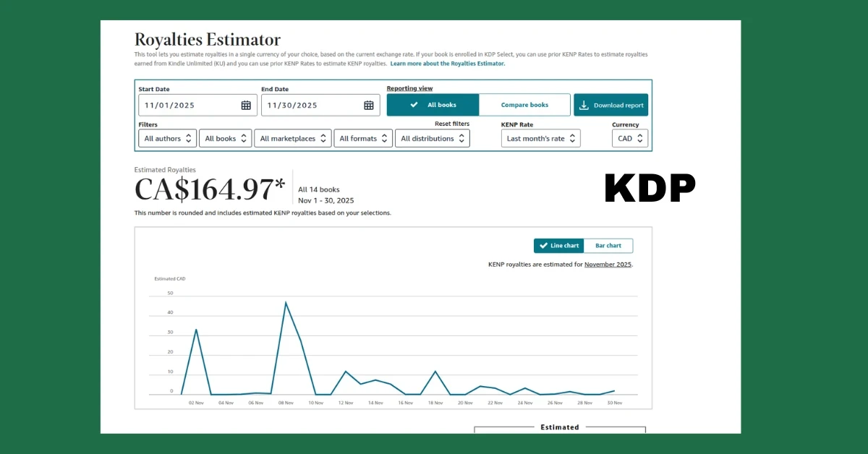Open the End Date calendar icon
The image size is (868, 454).
click(x=369, y=106)
